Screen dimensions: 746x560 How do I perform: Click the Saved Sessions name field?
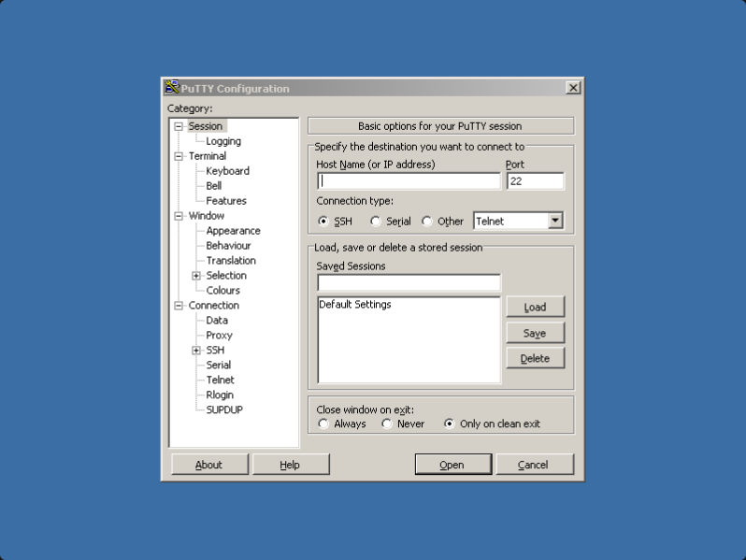point(409,282)
